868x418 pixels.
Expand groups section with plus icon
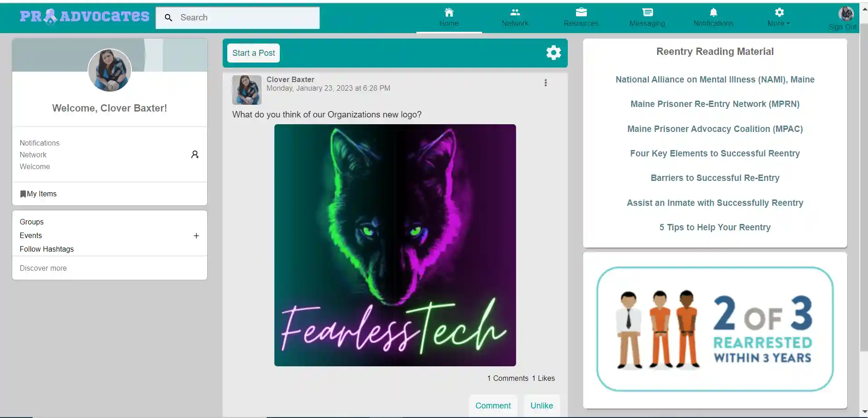coord(196,236)
